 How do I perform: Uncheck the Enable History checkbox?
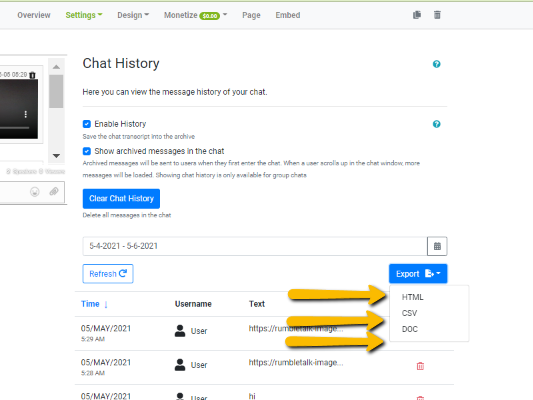pos(87,124)
